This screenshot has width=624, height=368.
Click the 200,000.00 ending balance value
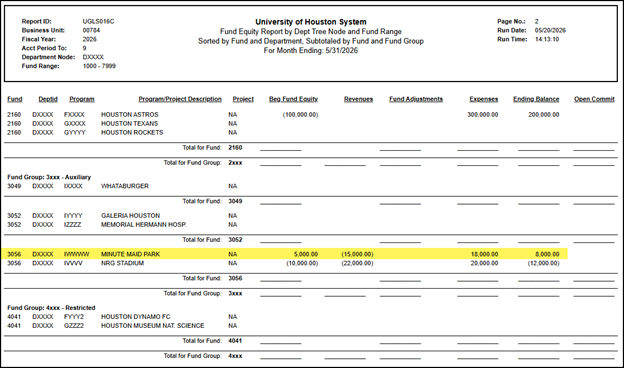click(x=544, y=115)
